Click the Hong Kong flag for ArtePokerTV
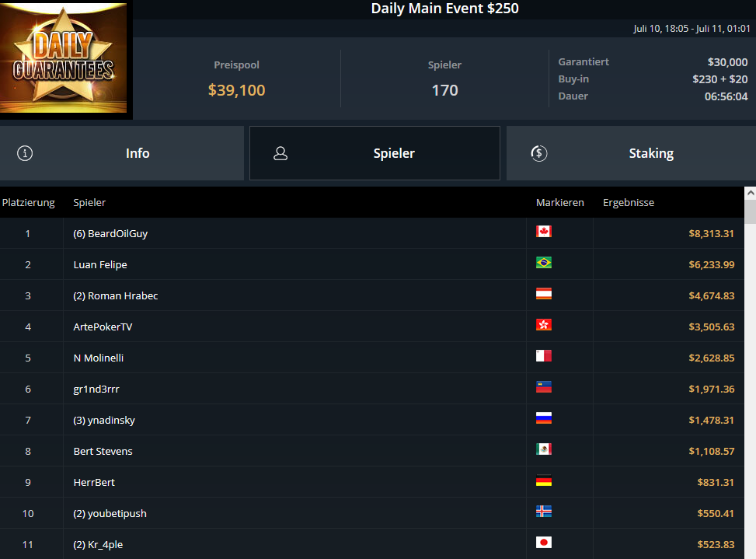The height and width of the screenshot is (559, 756). pyautogui.click(x=543, y=325)
